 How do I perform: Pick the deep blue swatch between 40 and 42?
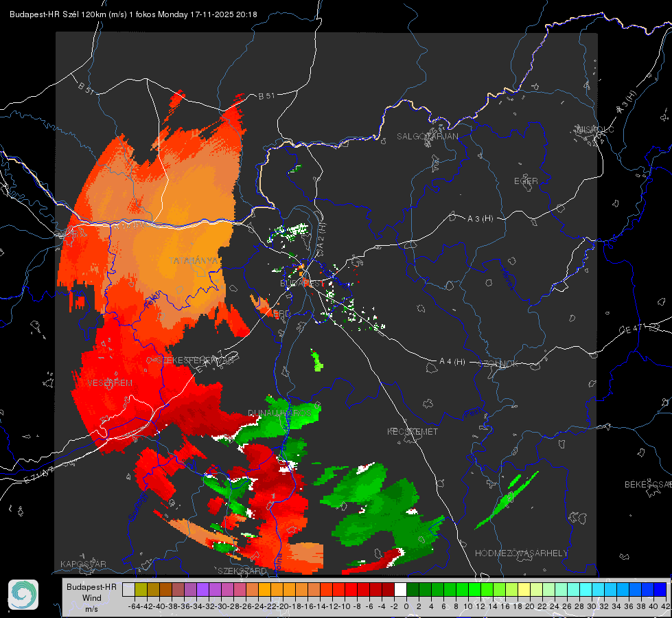[x=660, y=590]
